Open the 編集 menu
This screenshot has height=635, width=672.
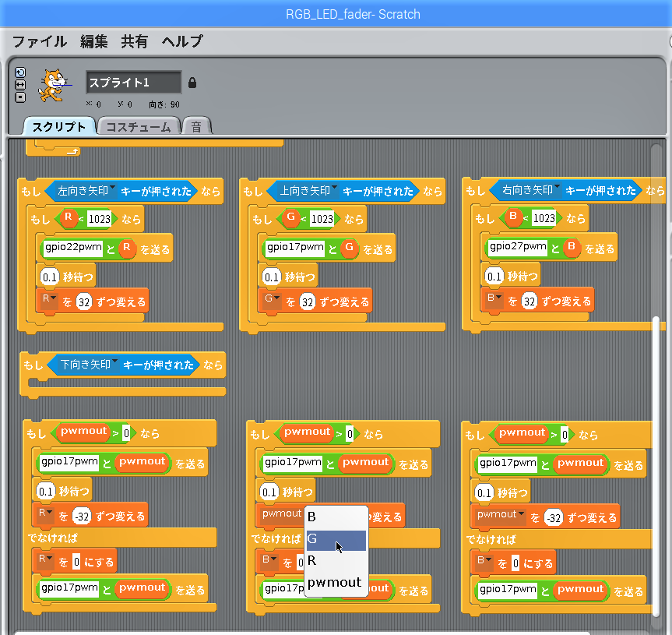[94, 42]
